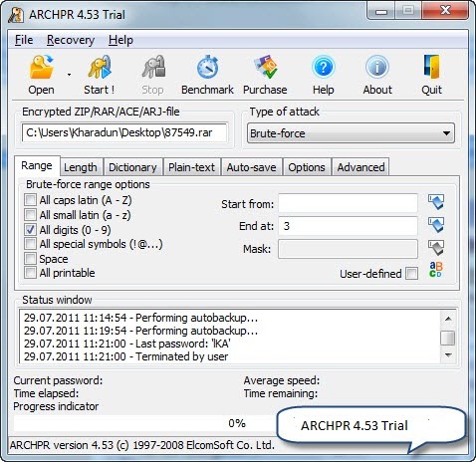Switch to the Auto-save tab
The width and height of the screenshot is (476, 462).
click(x=251, y=167)
